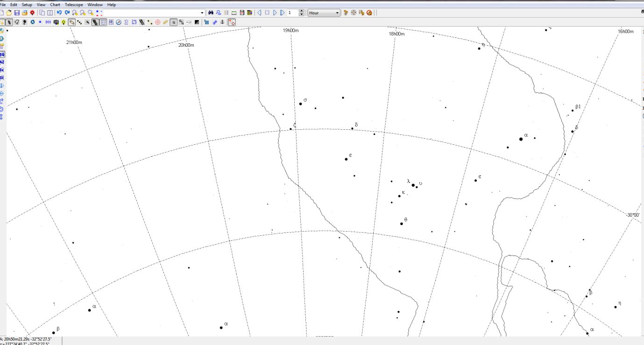Toggle the yellow light bulb icon
This screenshot has width=644, height=345.
pos(64,22)
